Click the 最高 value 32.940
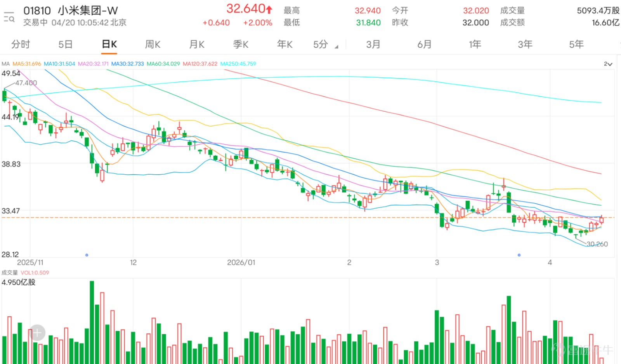Viewport: 621px width, 364px height. point(368,11)
